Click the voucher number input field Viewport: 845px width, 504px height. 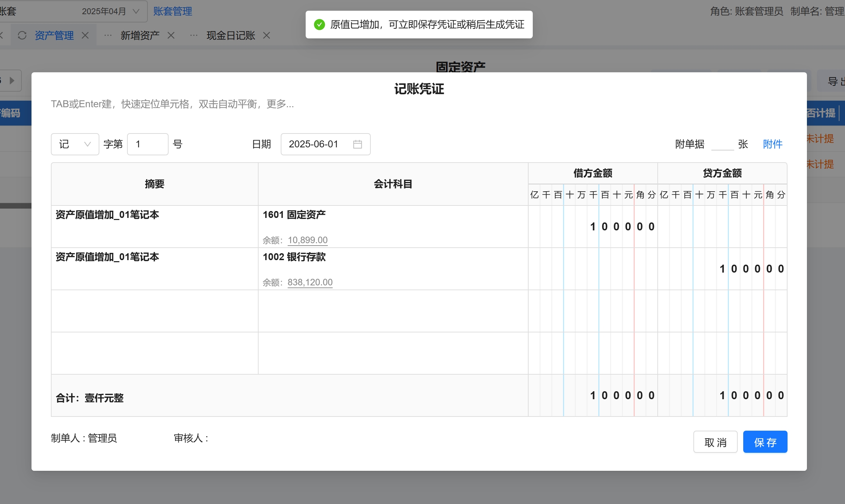pos(147,144)
